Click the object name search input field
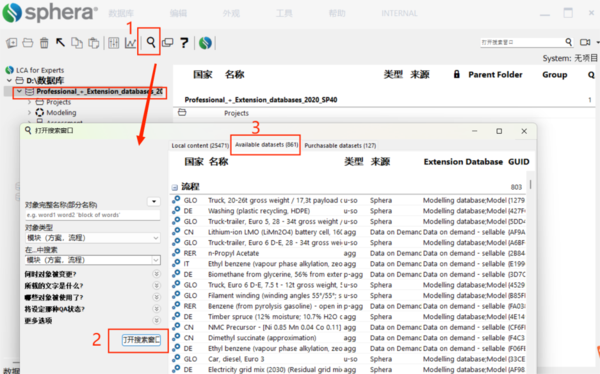600x374 pixels. pos(93,215)
